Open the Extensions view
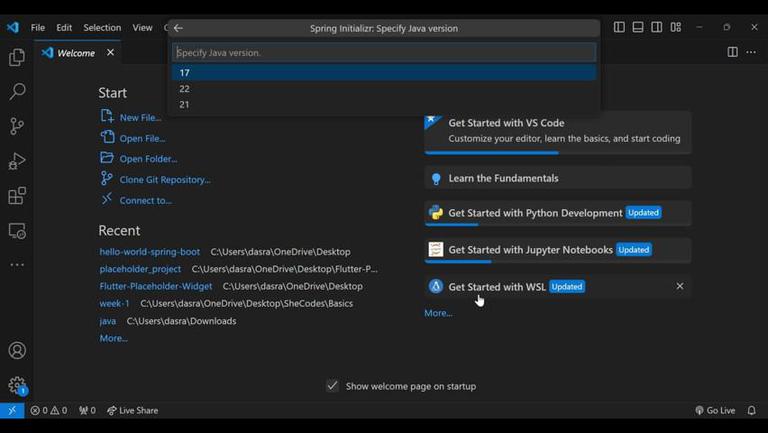Viewport: 768px width, 433px height. tap(17, 196)
